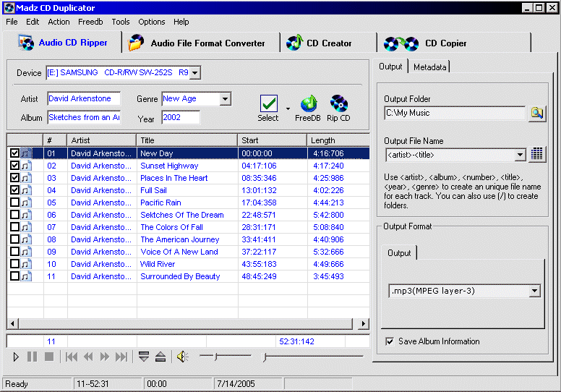This screenshot has width=561, height=392.
Task: Click music note icon for Pacific Rain
Action: tap(26, 203)
